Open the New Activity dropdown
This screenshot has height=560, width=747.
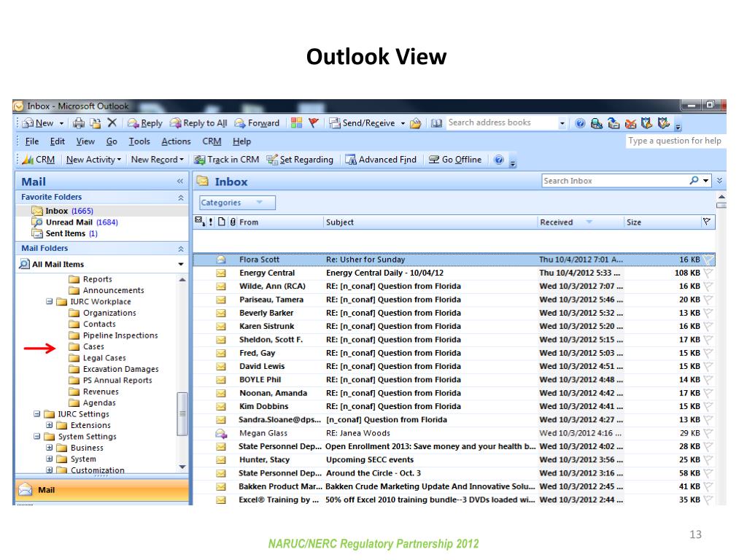[94, 160]
